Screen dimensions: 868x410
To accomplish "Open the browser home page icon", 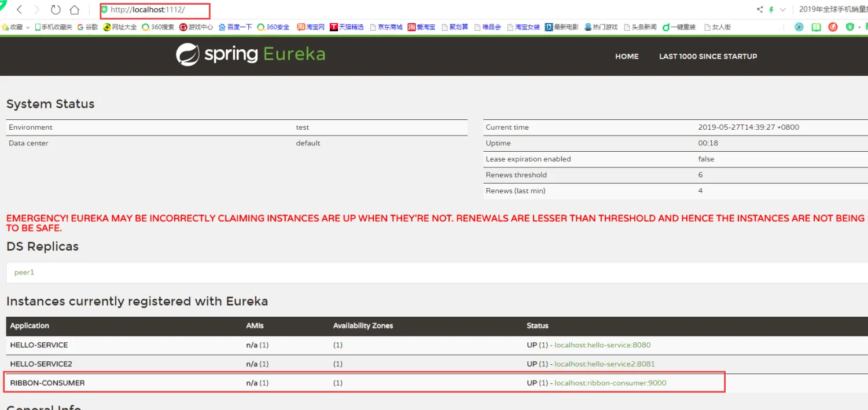I will click(74, 10).
